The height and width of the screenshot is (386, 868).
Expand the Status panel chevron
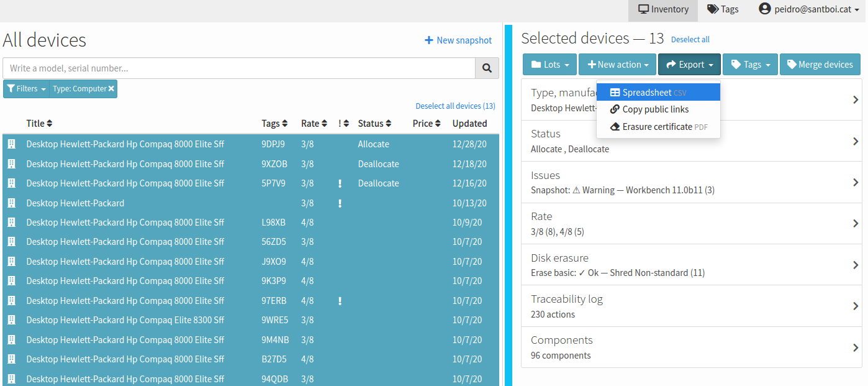point(856,142)
